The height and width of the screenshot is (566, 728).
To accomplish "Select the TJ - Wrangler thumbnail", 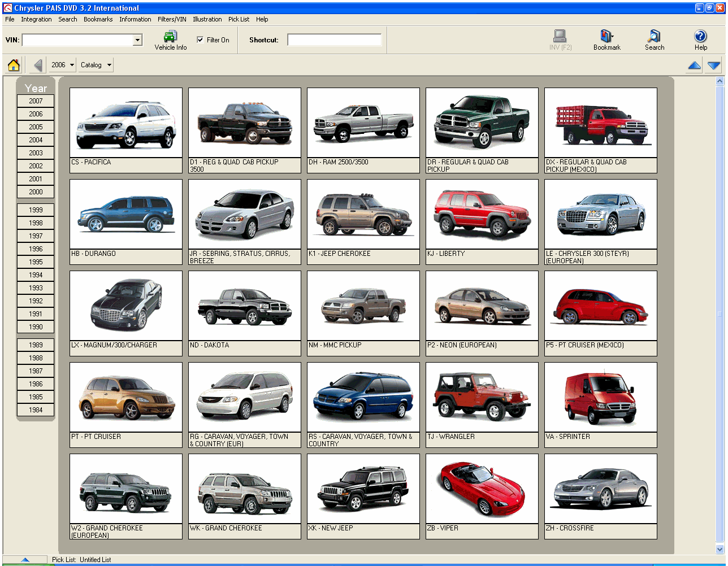I will tap(482, 397).
